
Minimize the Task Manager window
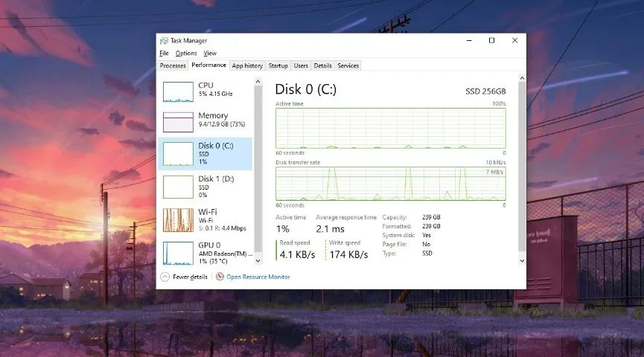pos(469,40)
